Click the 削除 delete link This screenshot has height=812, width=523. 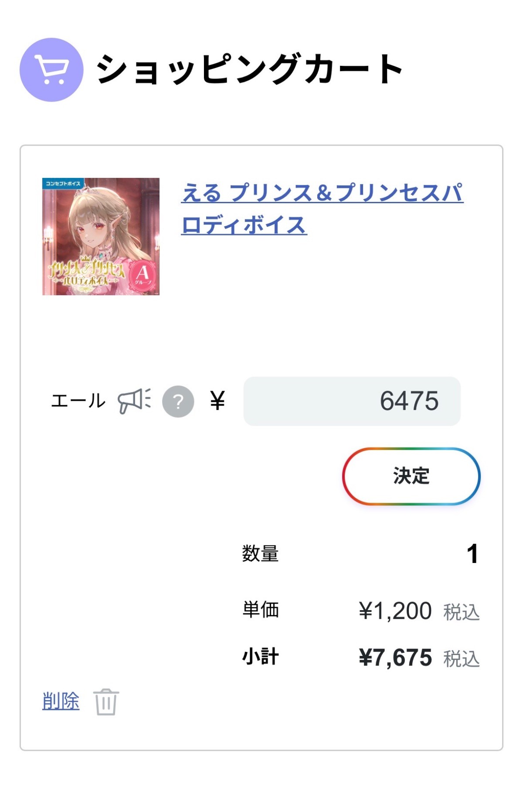coord(61,701)
